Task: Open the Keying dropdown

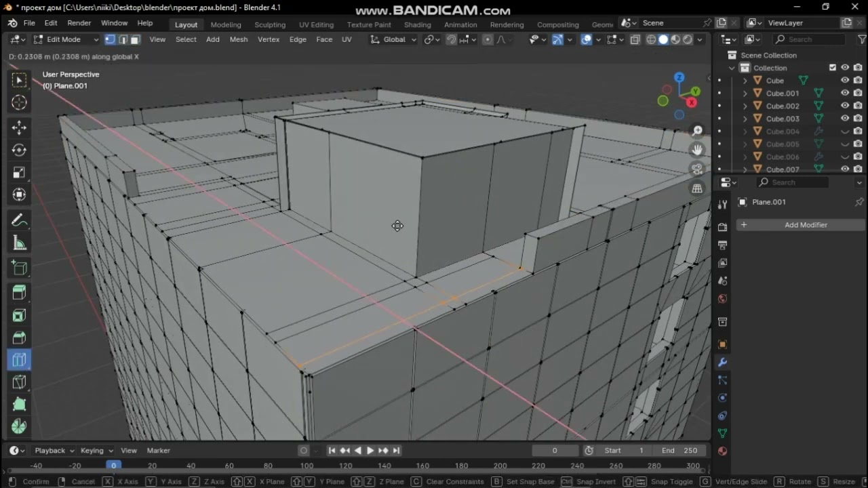Action: pos(96,450)
